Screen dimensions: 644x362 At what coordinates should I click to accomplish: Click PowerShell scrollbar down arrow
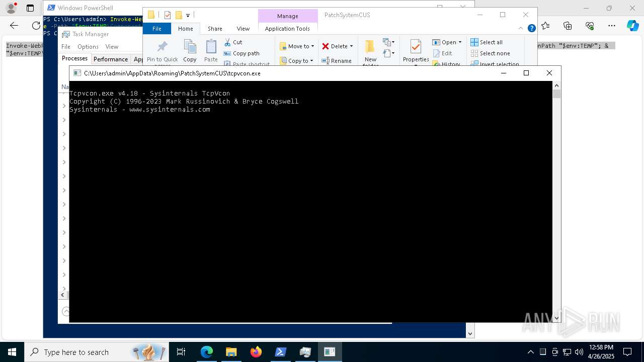(x=470, y=333)
